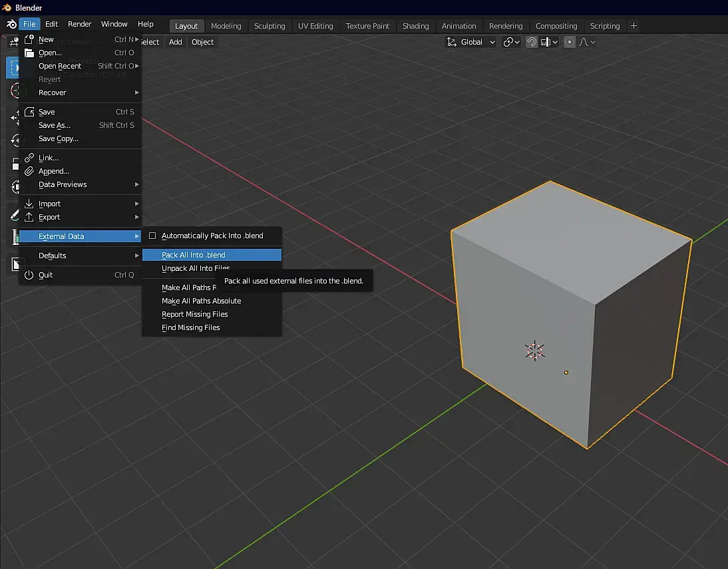
Task: Click the Quit power icon
Action: coord(29,275)
